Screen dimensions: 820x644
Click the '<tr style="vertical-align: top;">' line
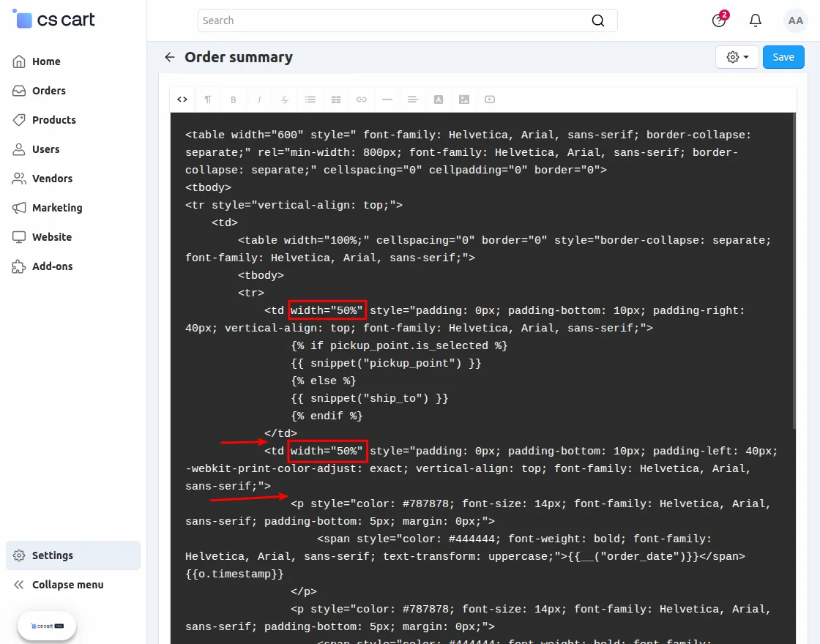pyautogui.click(x=294, y=205)
